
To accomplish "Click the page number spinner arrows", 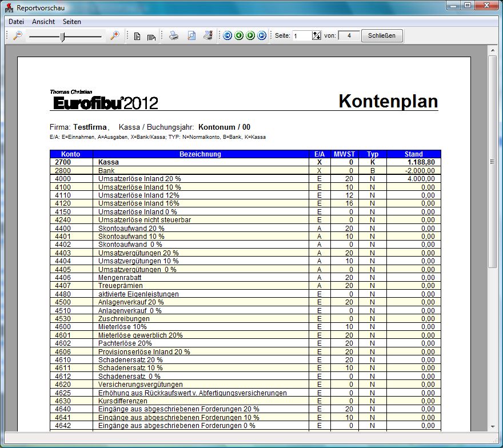I will click(316, 35).
